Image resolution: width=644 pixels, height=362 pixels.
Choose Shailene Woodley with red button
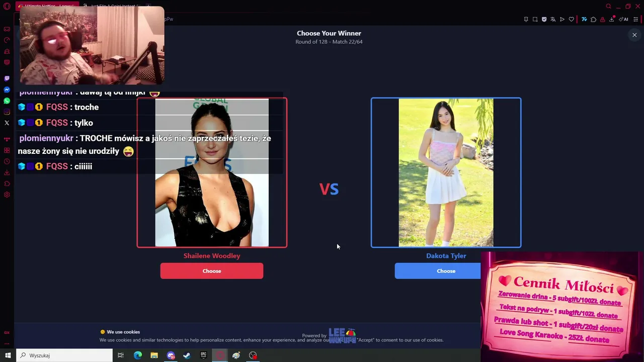click(x=212, y=271)
